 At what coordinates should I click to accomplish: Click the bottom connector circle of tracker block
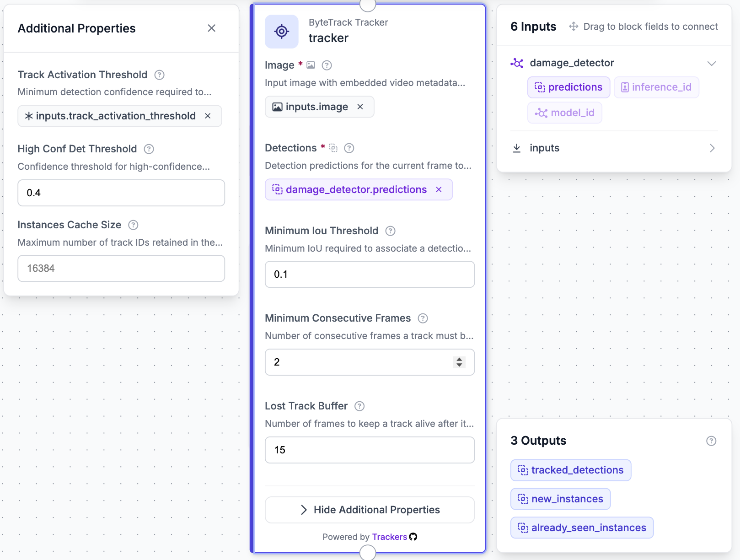(368, 553)
